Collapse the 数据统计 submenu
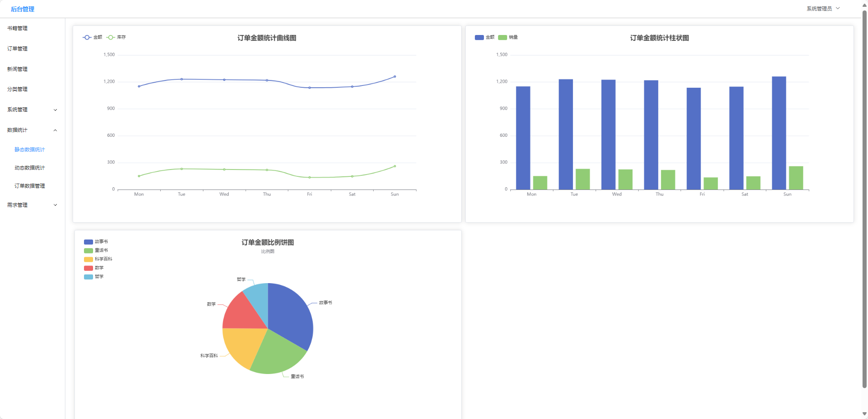This screenshot has width=868, height=419. (32, 130)
